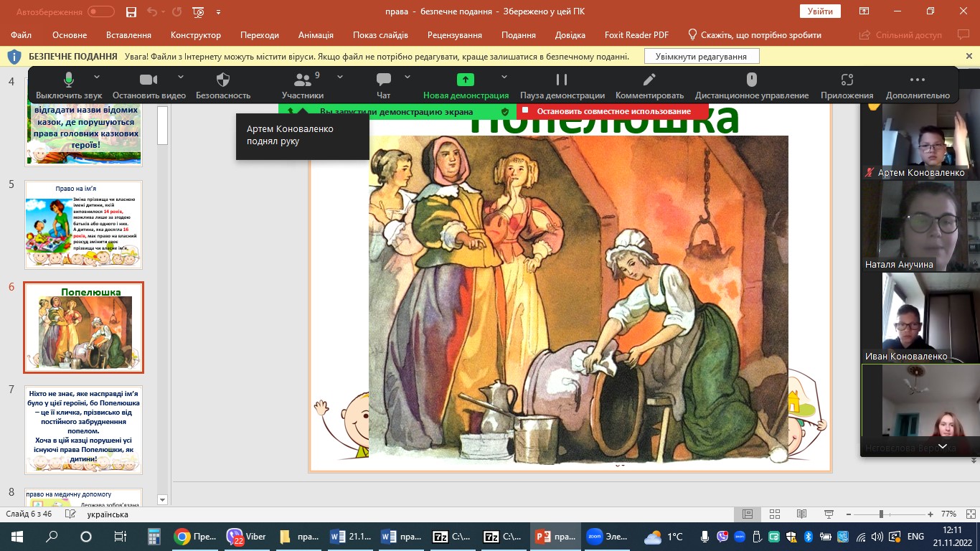Switch to the Основне tab
The image size is (980, 551).
click(70, 34)
